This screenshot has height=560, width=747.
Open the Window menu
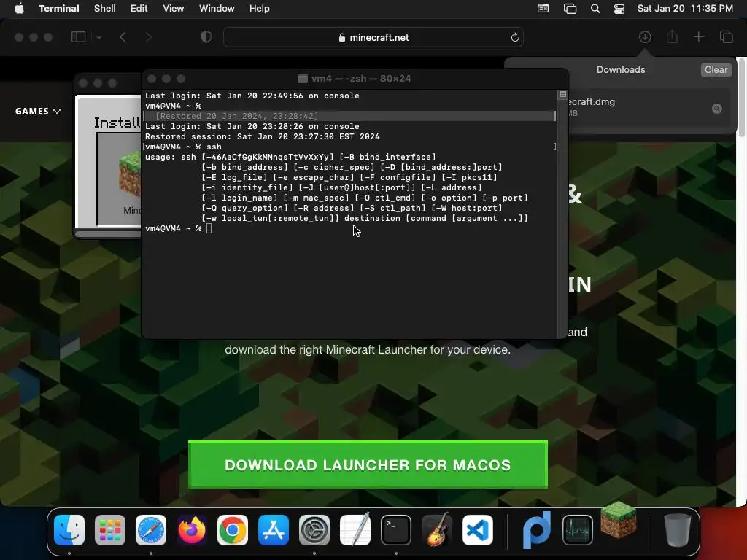pyautogui.click(x=217, y=9)
